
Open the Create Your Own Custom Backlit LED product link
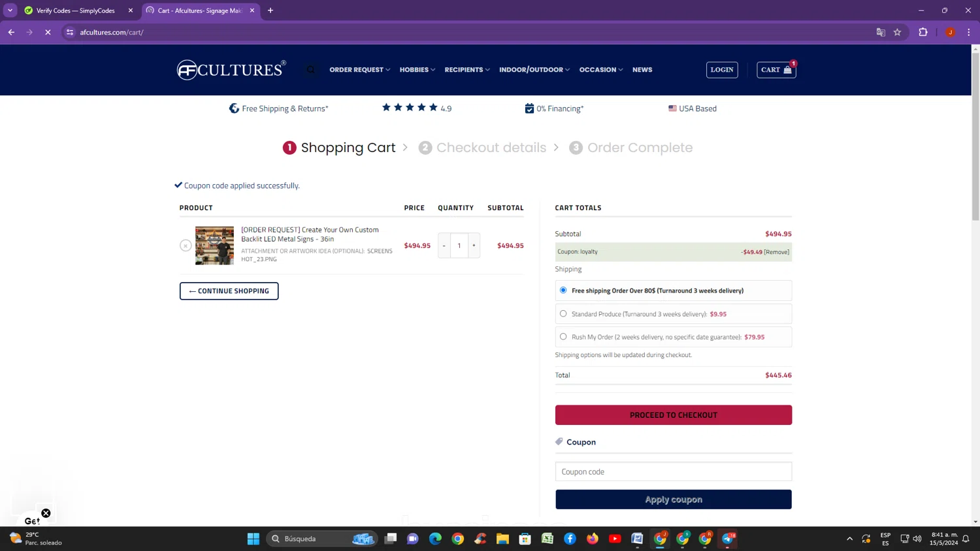click(x=310, y=234)
